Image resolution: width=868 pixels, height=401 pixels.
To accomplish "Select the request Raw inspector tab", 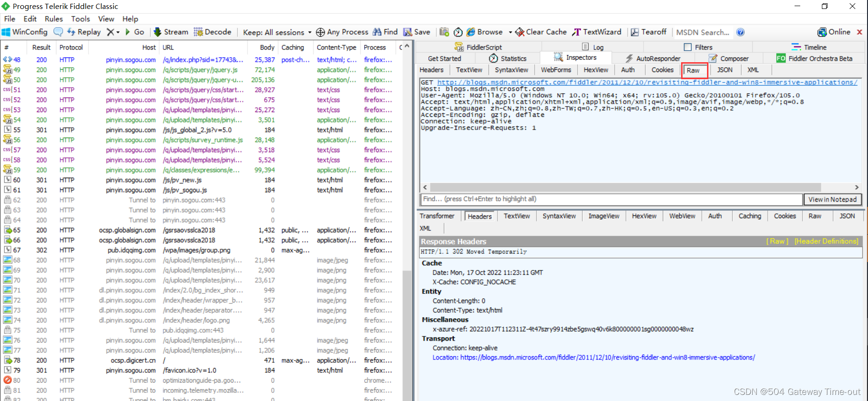I will 694,70.
